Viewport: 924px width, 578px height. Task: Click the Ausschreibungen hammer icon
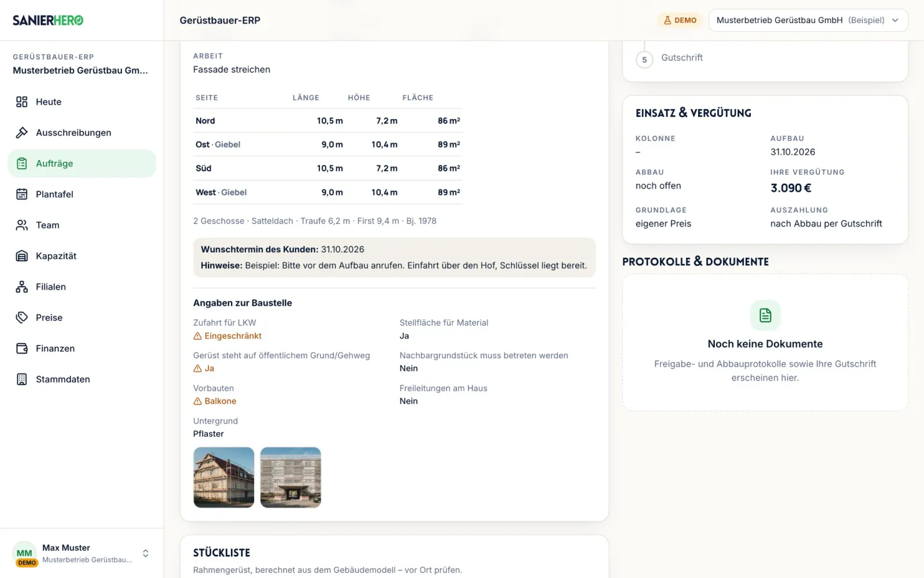21,132
